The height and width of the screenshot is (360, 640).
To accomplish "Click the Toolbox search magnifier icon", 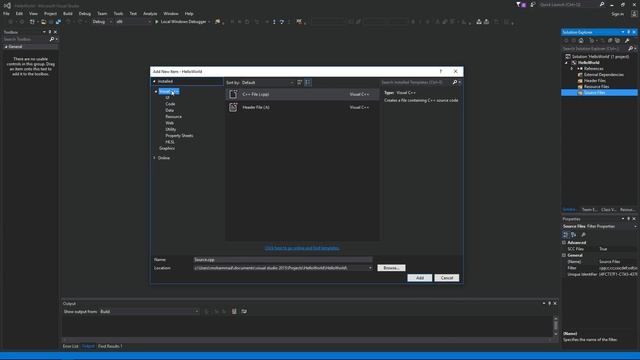I will (x=52, y=39).
